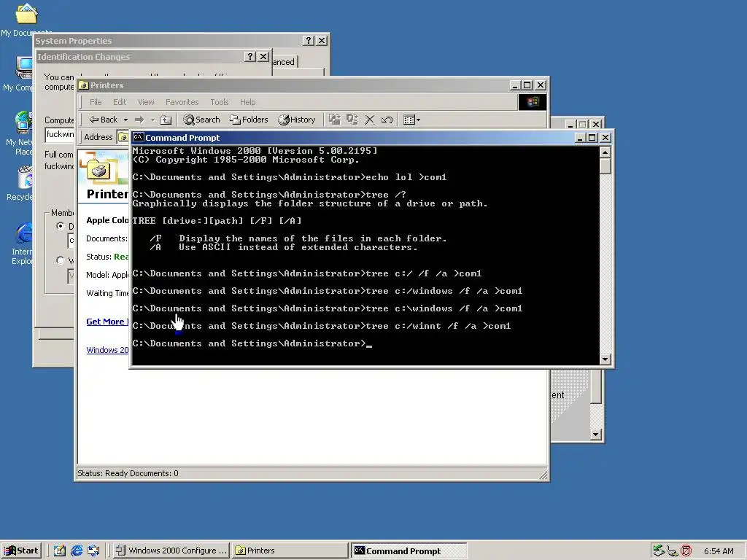This screenshot has height=560, width=747.
Task: Click the Advanced tab in System Properties
Action: tap(285, 62)
